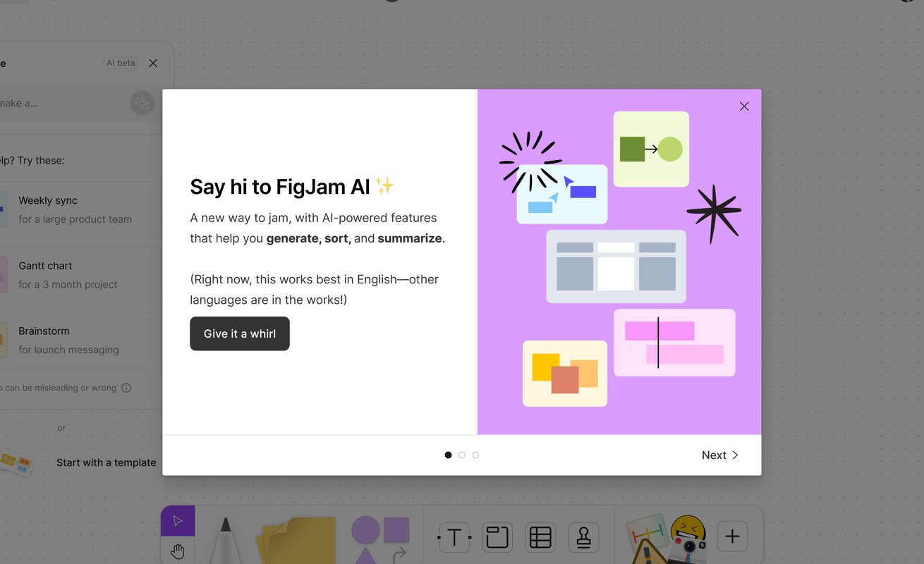Select the Sticky note tool
This screenshot has height=564, width=924.
pos(296,541)
